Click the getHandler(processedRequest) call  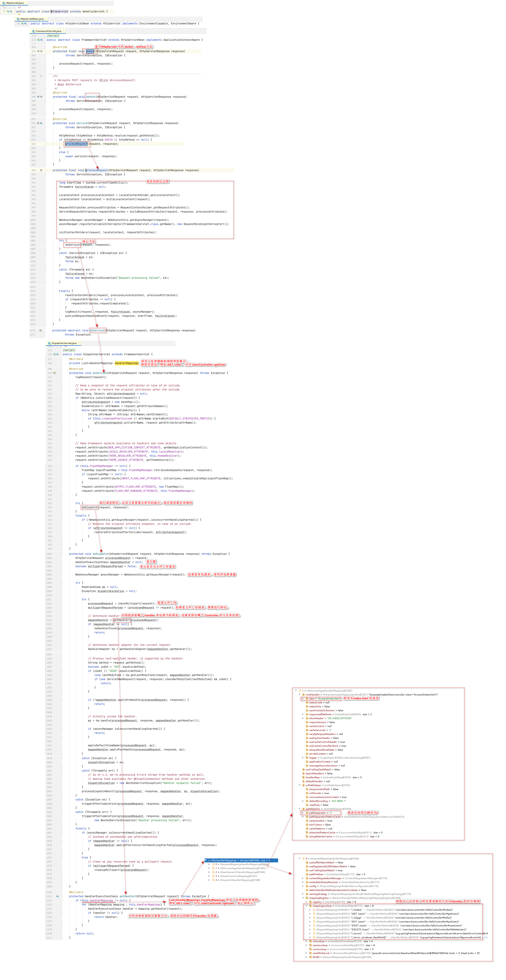[x=136, y=620]
